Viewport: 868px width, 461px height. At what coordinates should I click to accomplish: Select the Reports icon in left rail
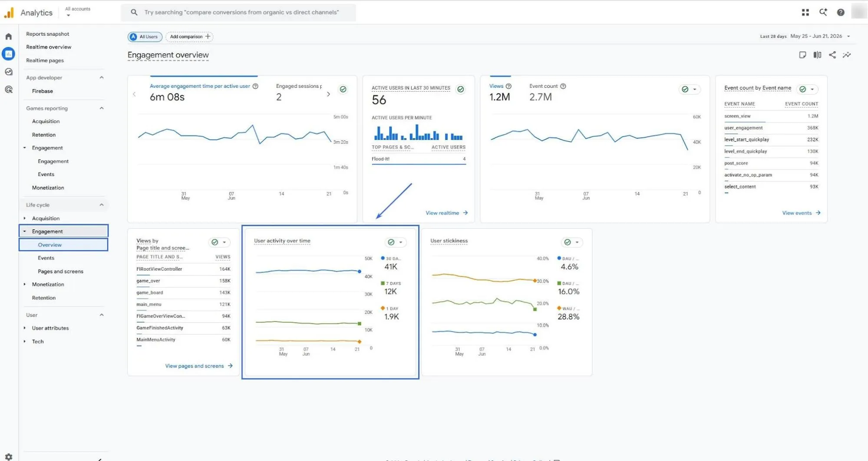(x=9, y=54)
